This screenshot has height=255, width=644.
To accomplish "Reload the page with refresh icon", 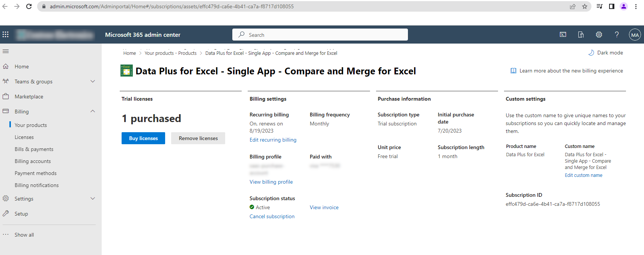I will pyautogui.click(x=29, y=6).
